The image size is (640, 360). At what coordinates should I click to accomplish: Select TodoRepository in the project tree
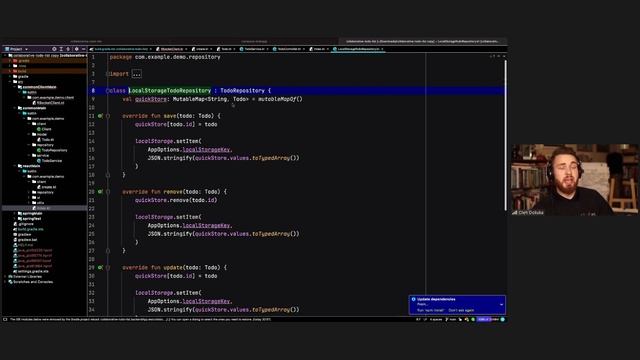(x=54, y=150)
